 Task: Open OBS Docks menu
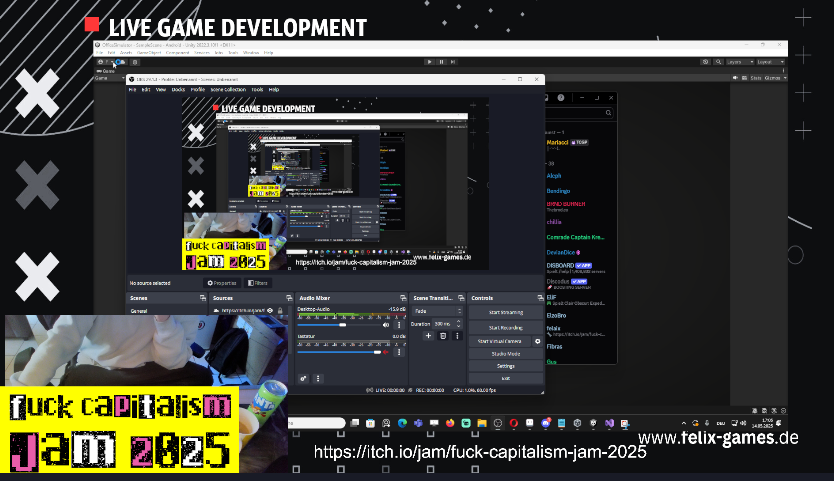coord(178,89)
